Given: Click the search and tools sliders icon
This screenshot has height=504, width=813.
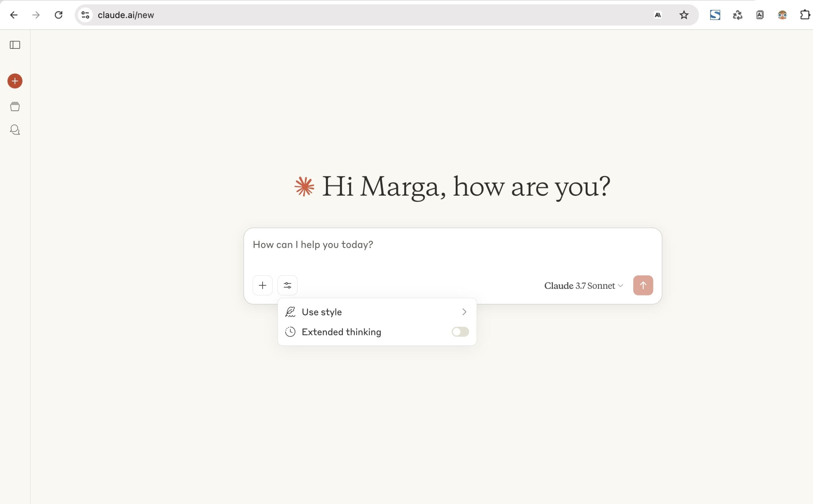Looking at the screenshot, I should [x=287, y=285].
